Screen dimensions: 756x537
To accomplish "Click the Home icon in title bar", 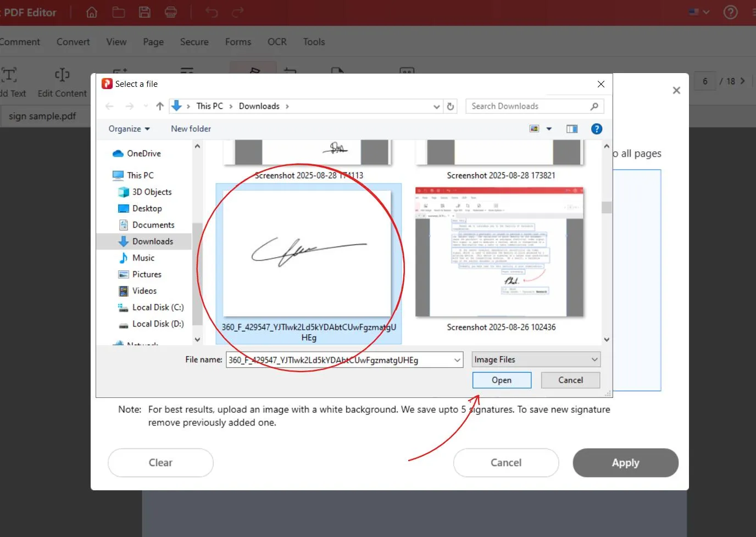I will pos(92,12).
